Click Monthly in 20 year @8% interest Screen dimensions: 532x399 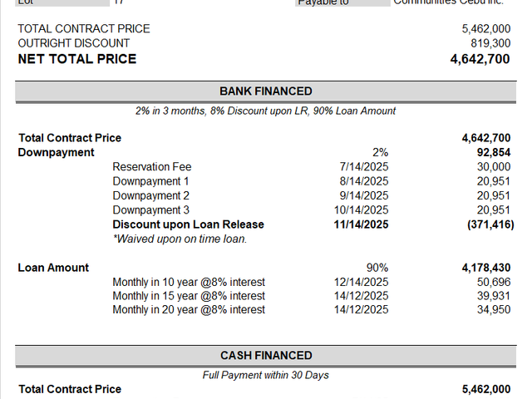click(189, 309)
